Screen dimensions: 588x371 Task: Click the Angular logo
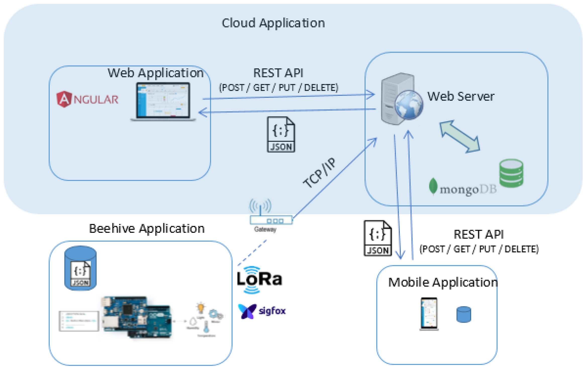tap(87, 99)
